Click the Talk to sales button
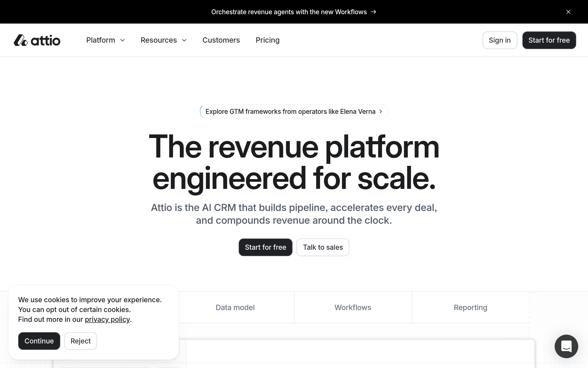This screenshot has height=368, width=588. [323, 247]
